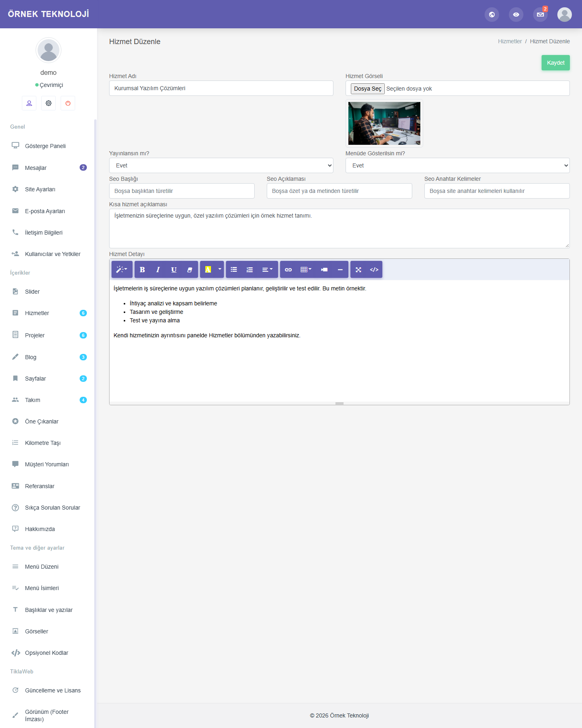Insert a horizontal rule
582x728 pixels.
pyautogui.click(x=340, y=269)
